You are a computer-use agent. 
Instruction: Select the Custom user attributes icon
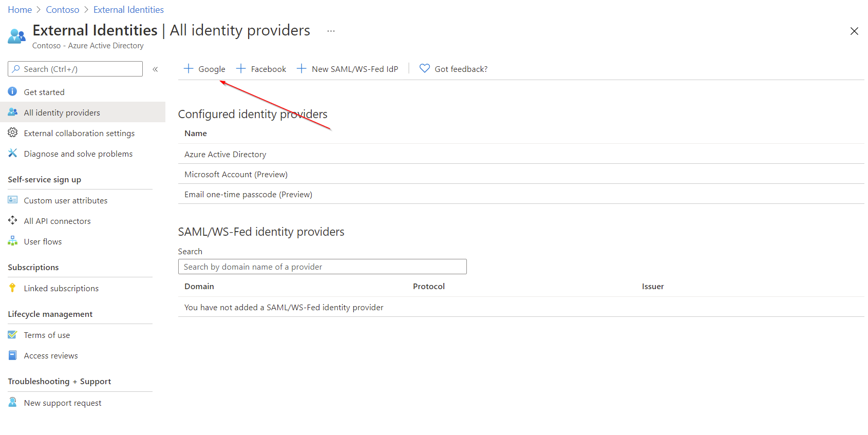pos(12,200)
